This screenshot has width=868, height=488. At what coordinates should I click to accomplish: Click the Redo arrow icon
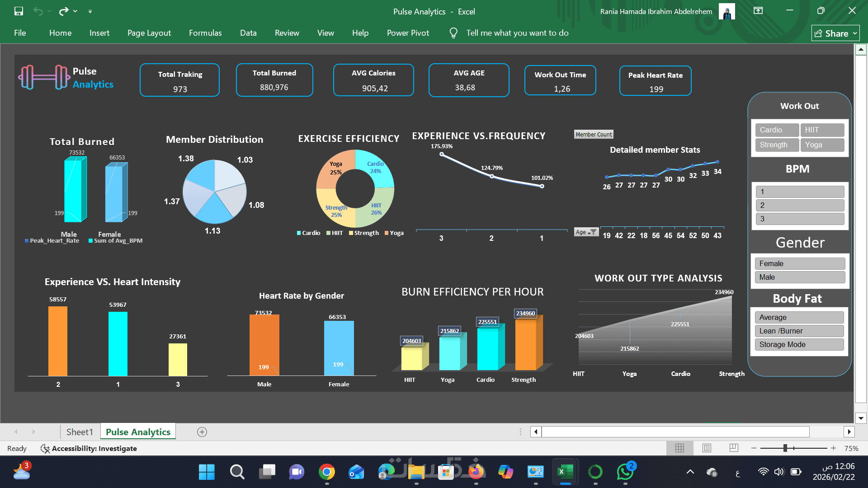pyautogui.click(x=63, y=11)
